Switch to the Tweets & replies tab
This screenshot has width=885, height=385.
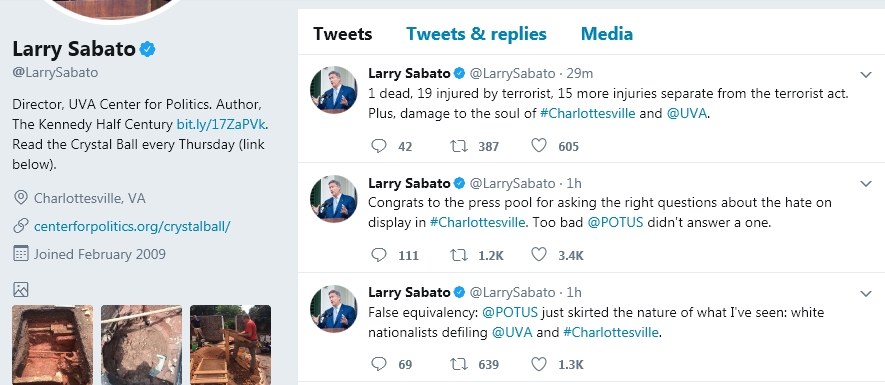(x=476, y=34)
